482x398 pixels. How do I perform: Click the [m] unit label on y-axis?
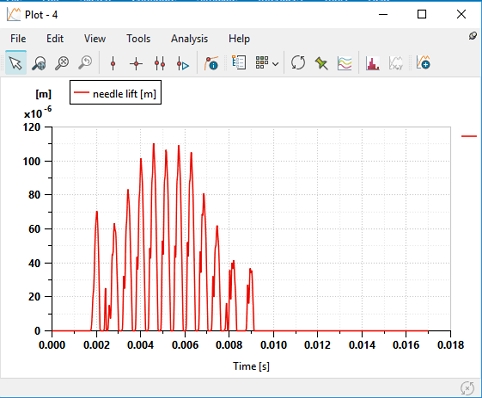(43, 94)
